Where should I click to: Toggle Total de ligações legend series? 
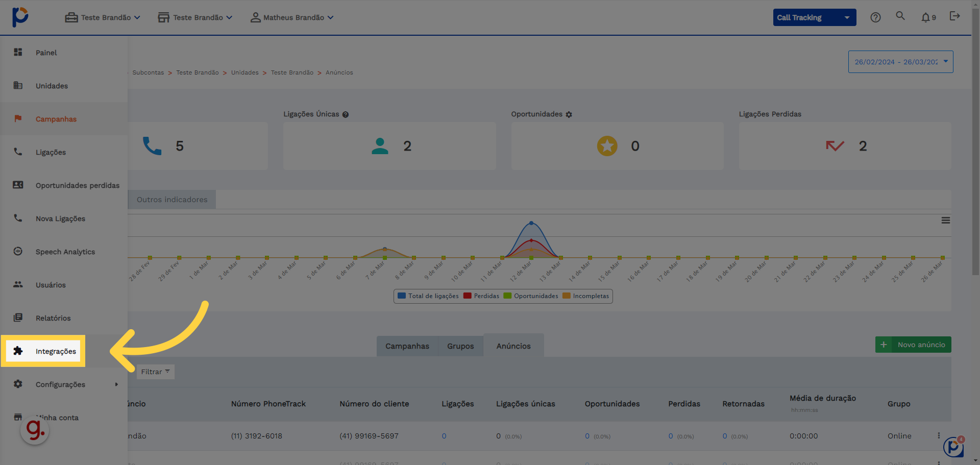coord(428,296)
